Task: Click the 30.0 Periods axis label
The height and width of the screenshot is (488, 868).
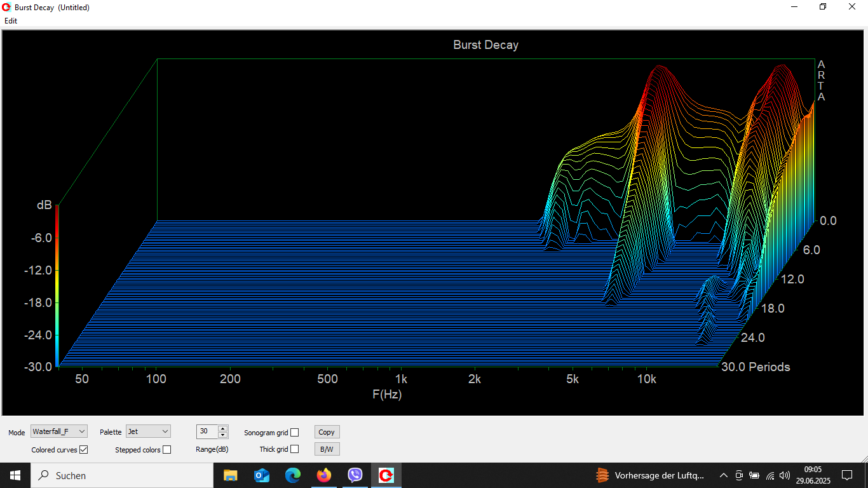Action: click(756, 367)
